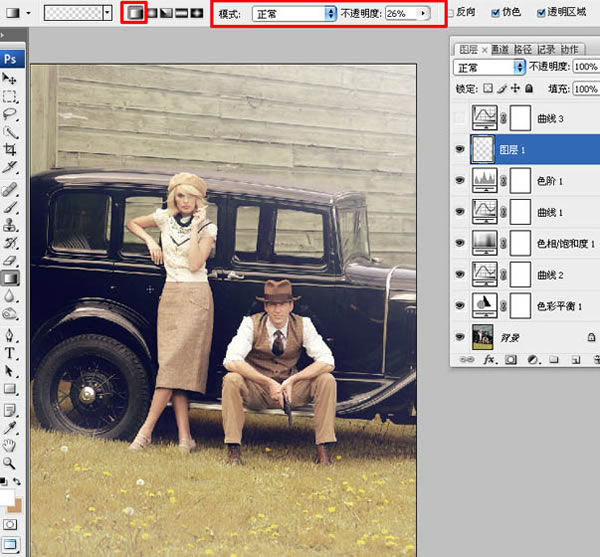Choose the linear gradient style icon
Viewport: 600px width, 557px height.
click(134, 13)
